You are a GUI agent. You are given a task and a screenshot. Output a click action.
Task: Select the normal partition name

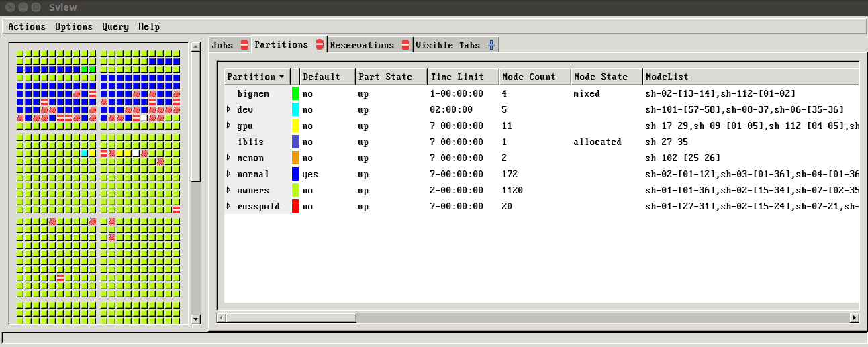coord(253,174)
